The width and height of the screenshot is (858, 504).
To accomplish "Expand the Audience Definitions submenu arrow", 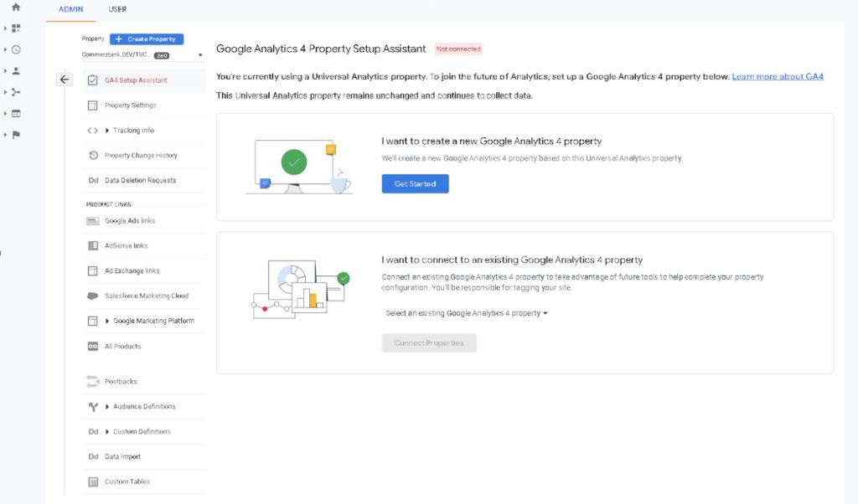I will [107, 407].
